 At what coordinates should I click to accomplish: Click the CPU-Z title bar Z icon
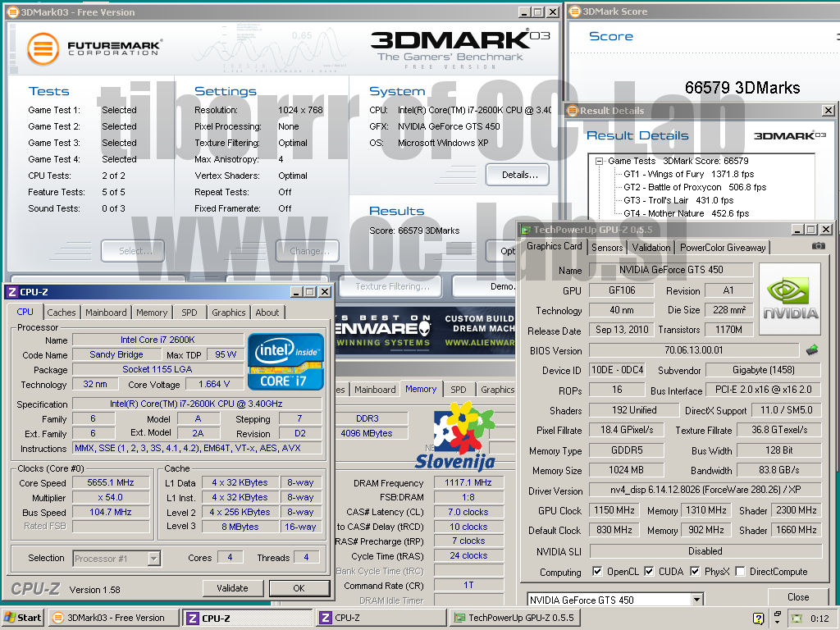[11, 292]
